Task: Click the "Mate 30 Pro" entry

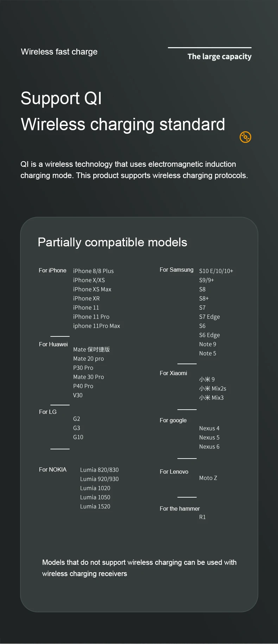Action: (88, 377)
